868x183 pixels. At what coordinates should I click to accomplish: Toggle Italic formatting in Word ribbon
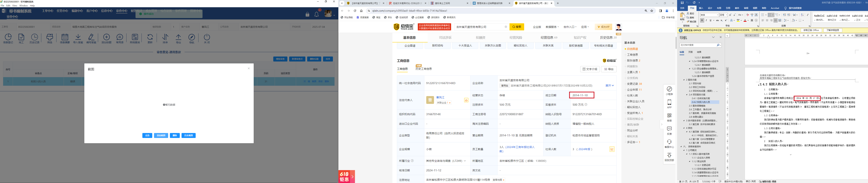click(706, 21)
